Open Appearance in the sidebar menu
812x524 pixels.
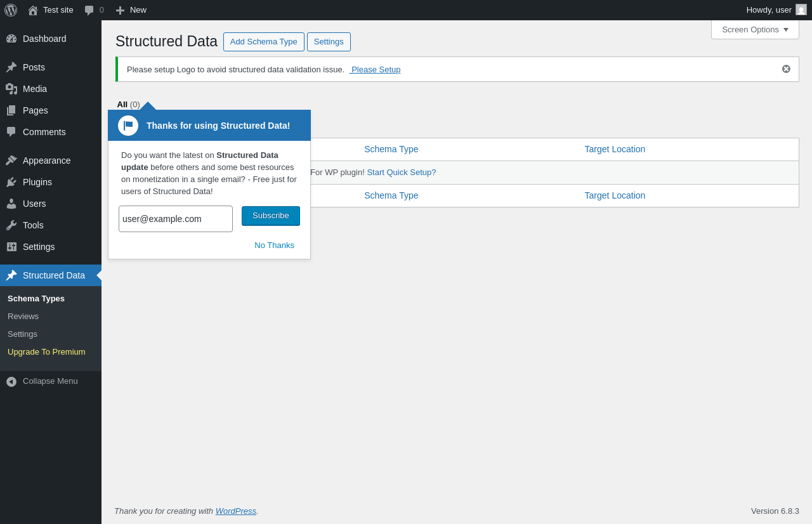coord(46,160)
